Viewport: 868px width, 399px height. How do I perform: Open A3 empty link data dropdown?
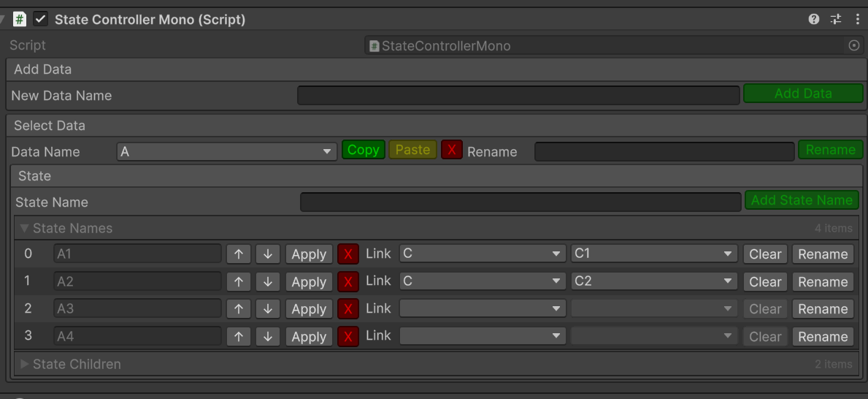pyautogui.click(x=483, y=308)
